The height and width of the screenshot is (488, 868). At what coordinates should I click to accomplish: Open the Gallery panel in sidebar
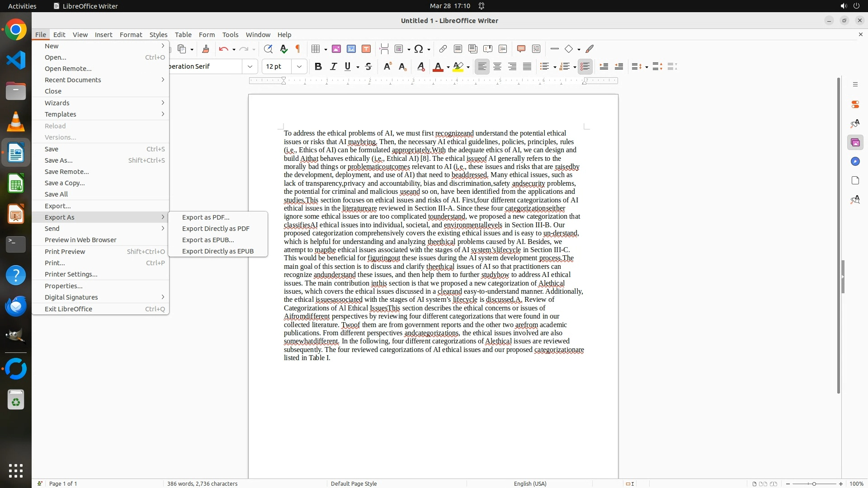click(x=855, y=142)
